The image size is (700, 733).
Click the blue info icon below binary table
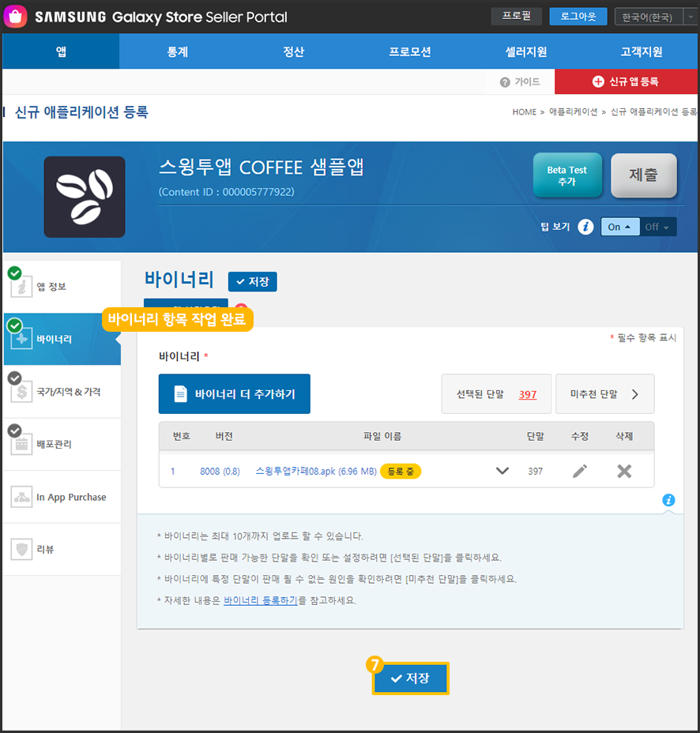668,500
